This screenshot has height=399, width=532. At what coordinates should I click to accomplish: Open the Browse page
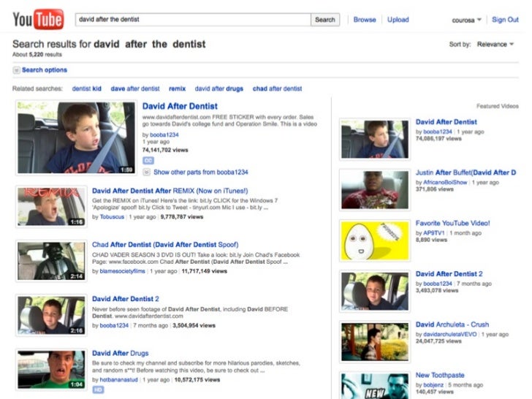click(x=365, y=20)
